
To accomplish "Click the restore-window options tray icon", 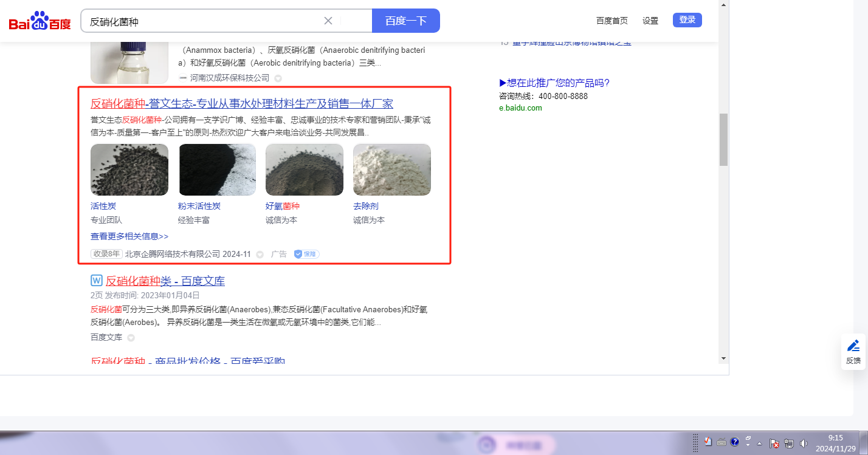I will [748, 438].
